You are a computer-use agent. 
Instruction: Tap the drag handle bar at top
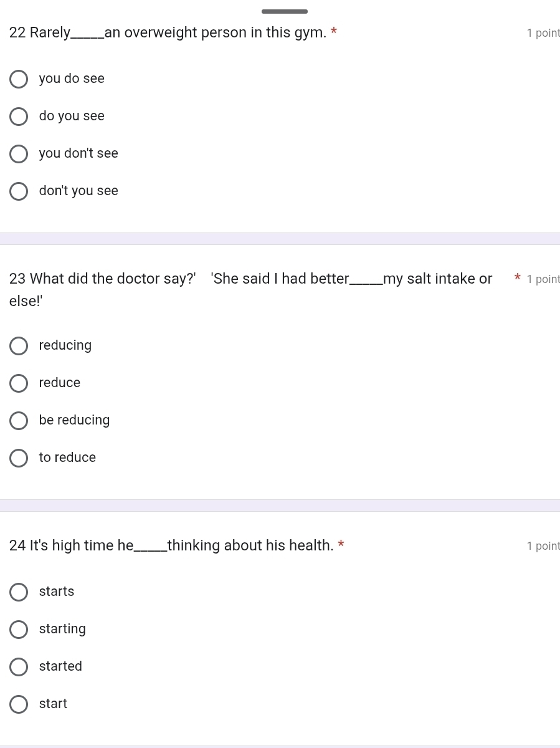(x=285, y=11)
